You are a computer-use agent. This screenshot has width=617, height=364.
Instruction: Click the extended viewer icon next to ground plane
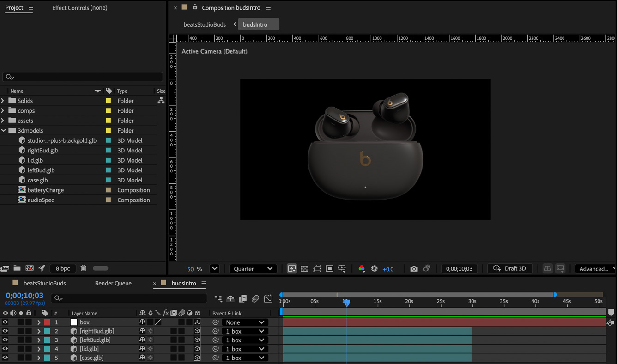tap(560, 269)
